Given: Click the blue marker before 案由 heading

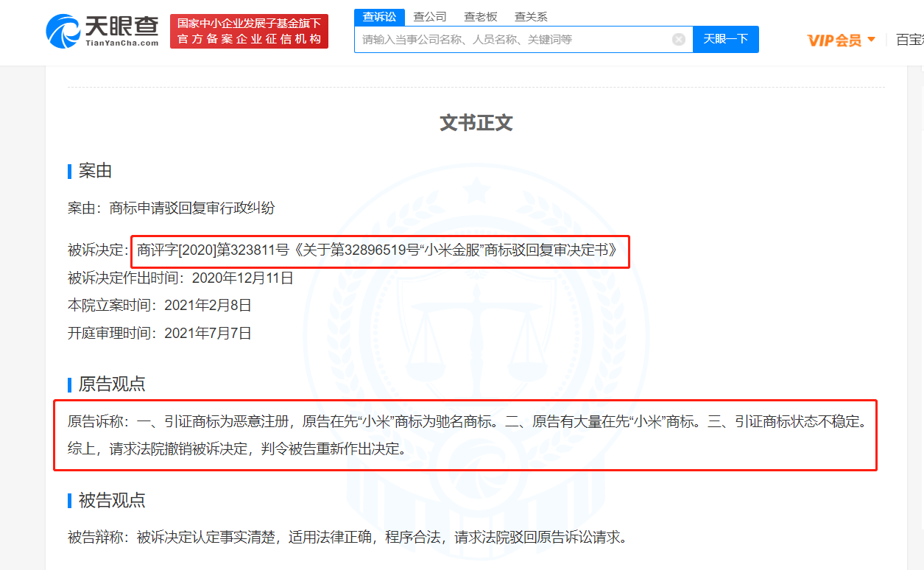Looking at the screenshot, I should click(x=68, y=171).
